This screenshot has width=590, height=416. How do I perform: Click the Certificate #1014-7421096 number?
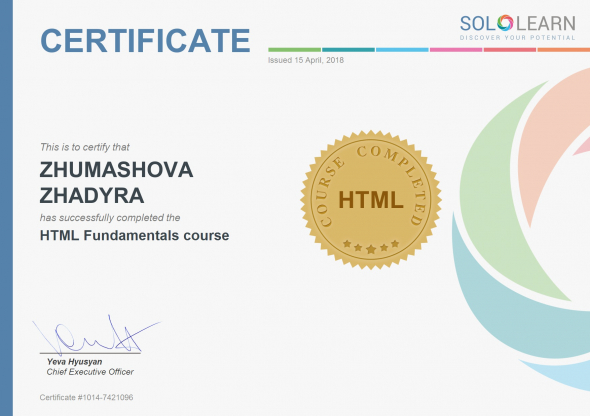(x=86, y=397)
